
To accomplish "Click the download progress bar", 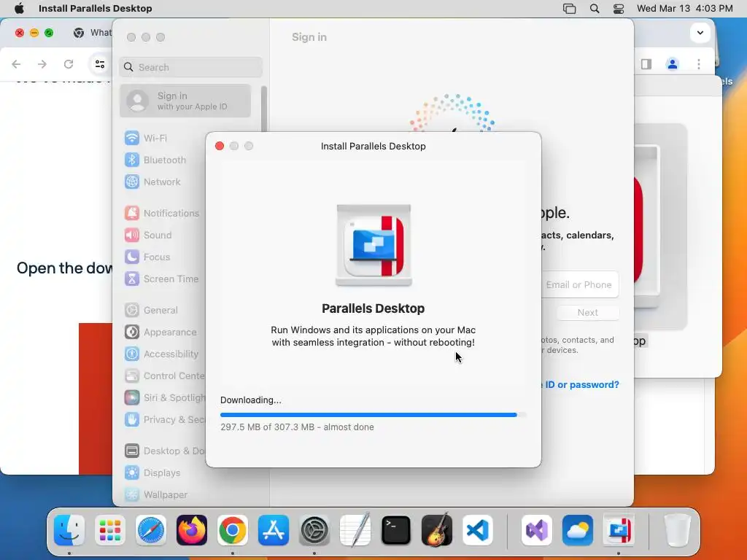I will click(x=373, y=415).
